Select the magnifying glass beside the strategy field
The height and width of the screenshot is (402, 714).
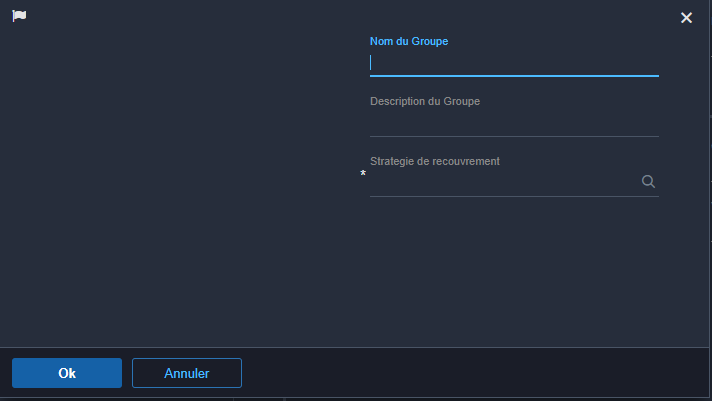[648, 182]
